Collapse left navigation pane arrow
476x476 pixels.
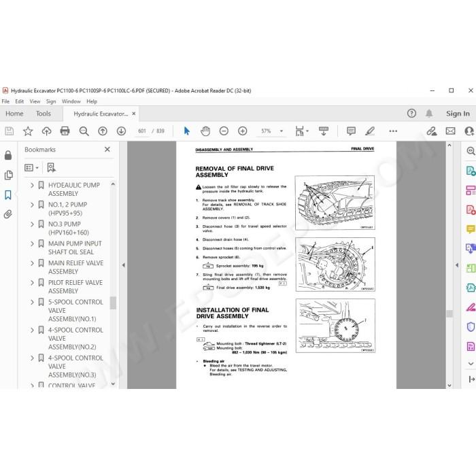point(123,265)
